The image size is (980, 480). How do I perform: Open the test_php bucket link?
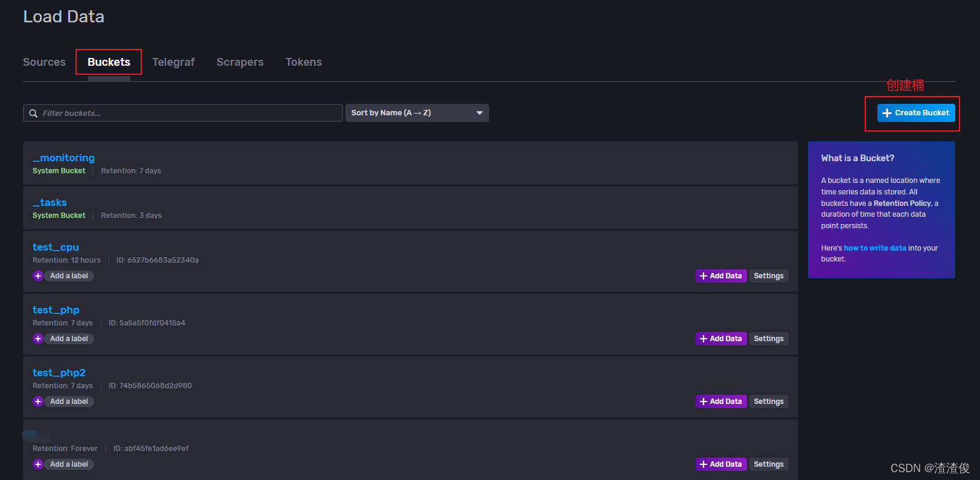pyautogui.click(x=56, y=310)
